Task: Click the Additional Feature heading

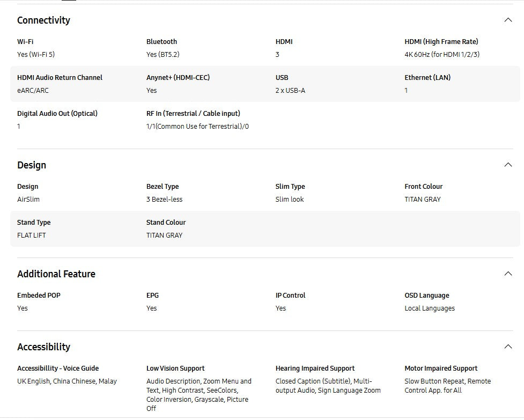Action: pyautogui.click(x=56, y=274)
